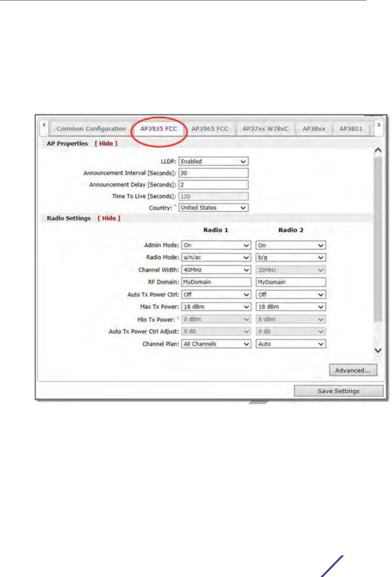This screenshot has width=392, height=577.
Task: Click the vertical scrollbar thumb
Action: click(x=378, y=239)
